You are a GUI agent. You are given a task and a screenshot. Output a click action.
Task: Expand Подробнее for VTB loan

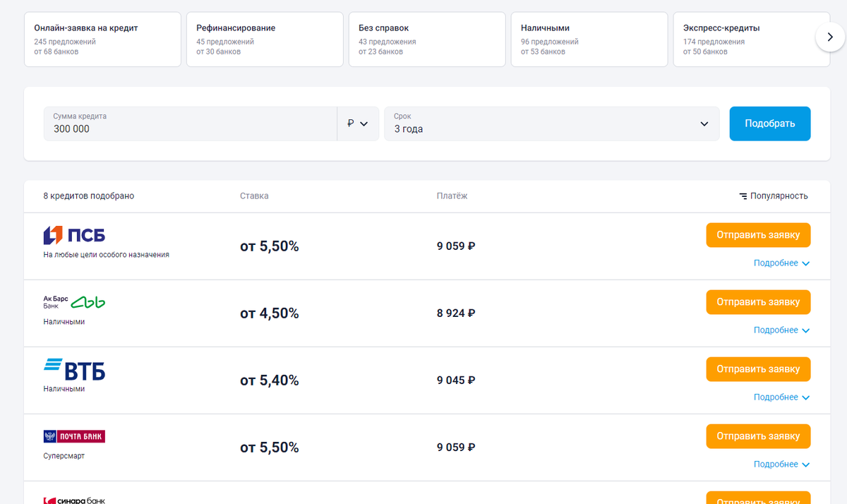[x=781, y=397]
